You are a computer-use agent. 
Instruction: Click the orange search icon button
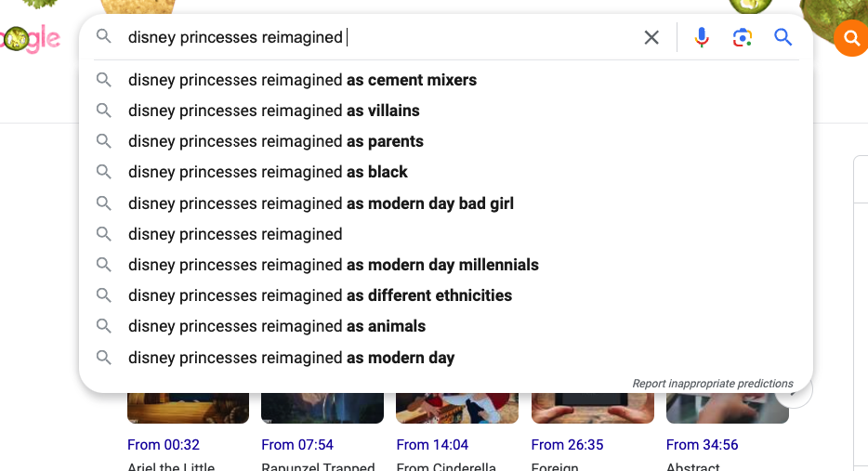tap(851, 38)
